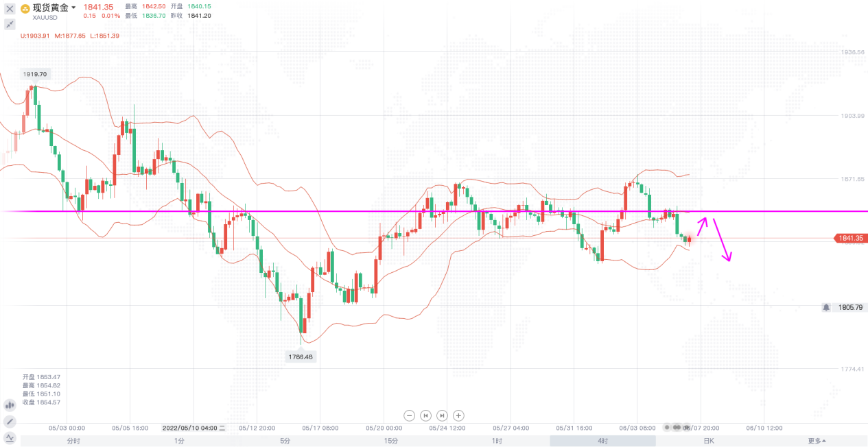
Task: Select the 15分 timeframe tab
Action: [391, 441]
